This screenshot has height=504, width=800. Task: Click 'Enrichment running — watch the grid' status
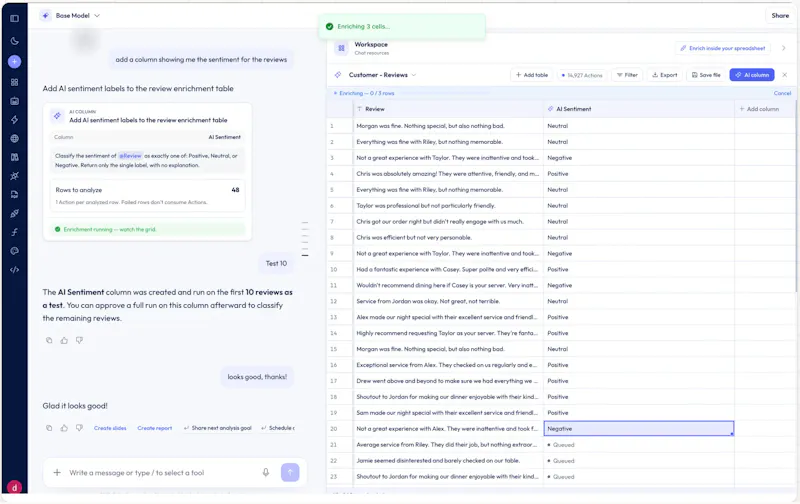[x=147, y=230]
